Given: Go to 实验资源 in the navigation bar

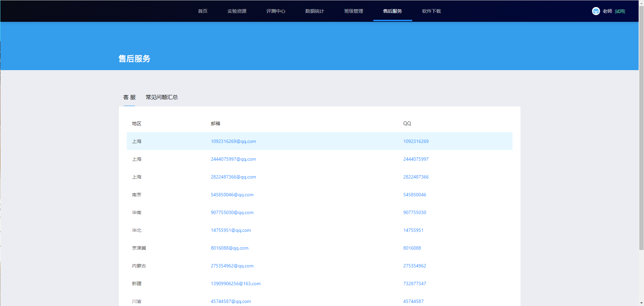Looking at the screenshot, I should coord(237,11).
